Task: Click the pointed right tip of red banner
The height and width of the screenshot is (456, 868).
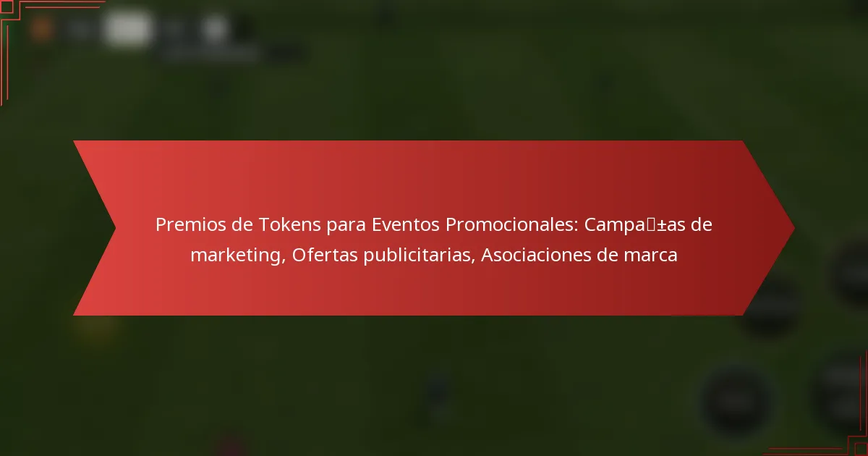Action: pos(785,228)
